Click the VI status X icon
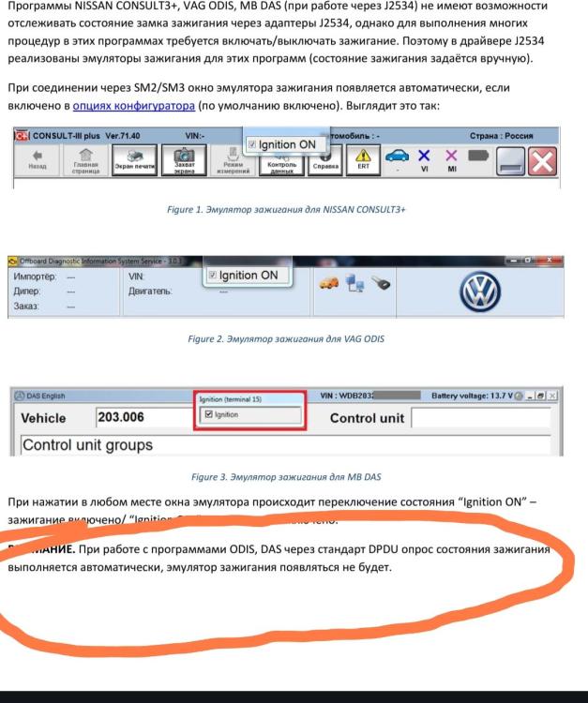This screenshot has height=703, width=588. tap(424, 156)
